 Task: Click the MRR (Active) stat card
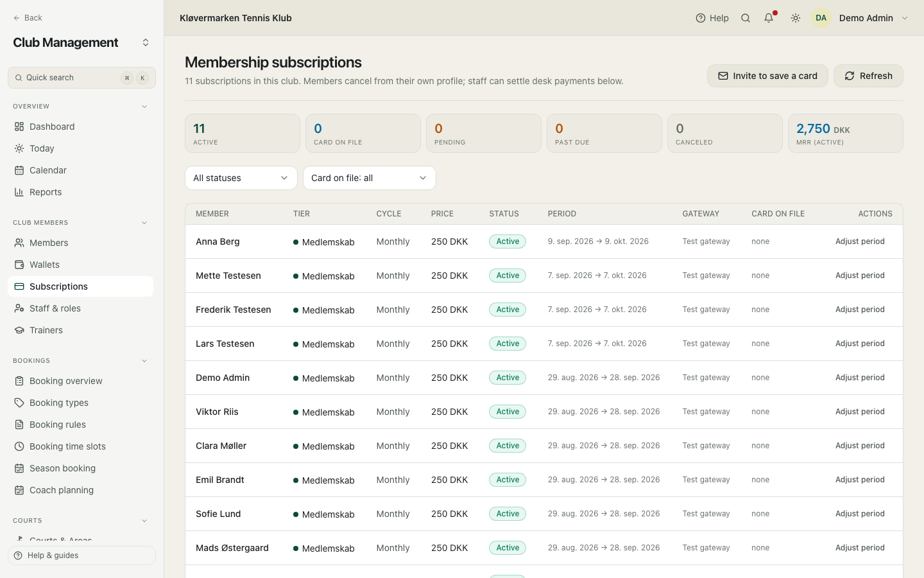(846, 134)
